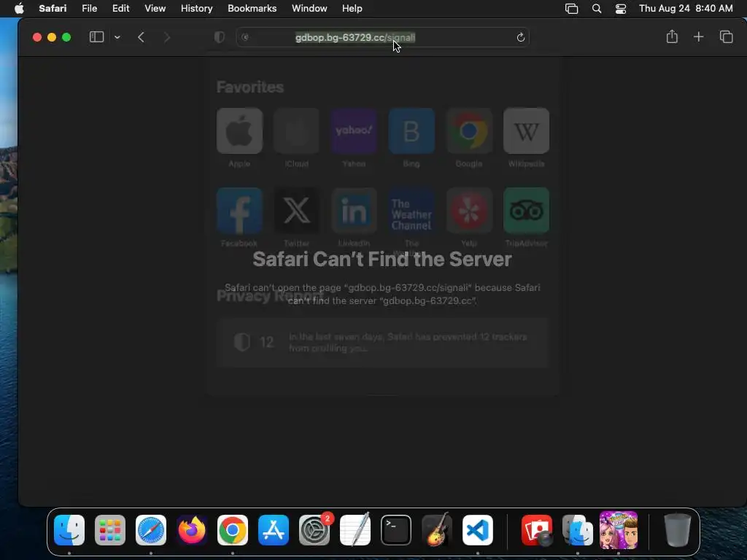
Task: Click the 'Safari Can't Find the Server' heading
Action: pos(382,260)
